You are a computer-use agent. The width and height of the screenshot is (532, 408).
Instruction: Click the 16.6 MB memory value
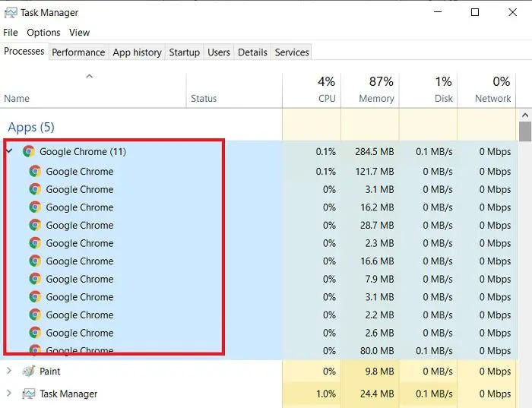tap(377, 261)
